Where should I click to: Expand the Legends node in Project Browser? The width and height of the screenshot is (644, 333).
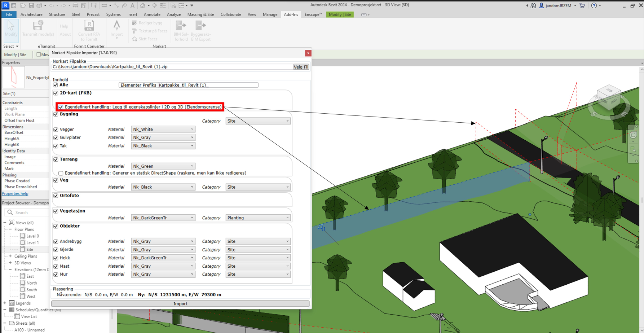(x=5, y=303)
